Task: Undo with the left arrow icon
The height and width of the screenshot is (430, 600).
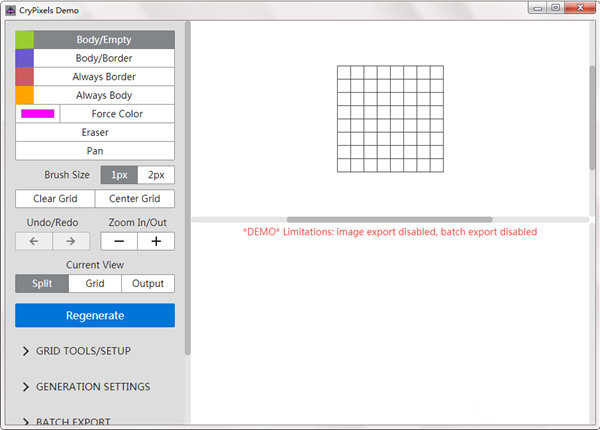Action: (34, 241)
